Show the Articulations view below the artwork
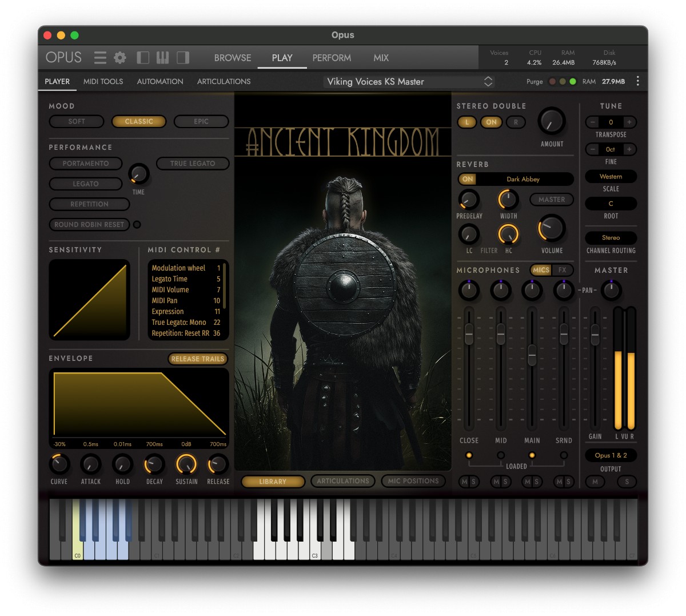 tap(343, 481)
